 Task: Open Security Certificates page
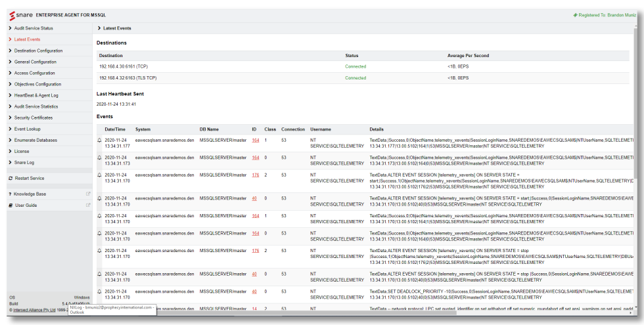pyautogui.click(x=34, y=118)
